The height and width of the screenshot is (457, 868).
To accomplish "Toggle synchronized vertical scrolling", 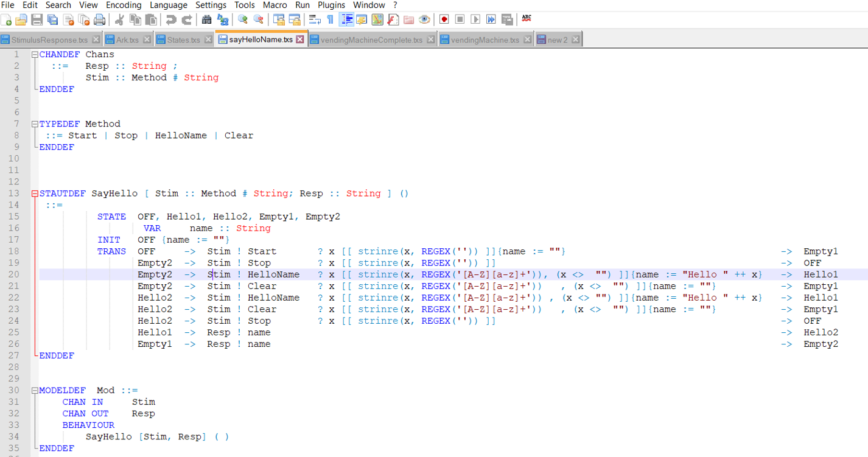I will (x=279, y=20).
